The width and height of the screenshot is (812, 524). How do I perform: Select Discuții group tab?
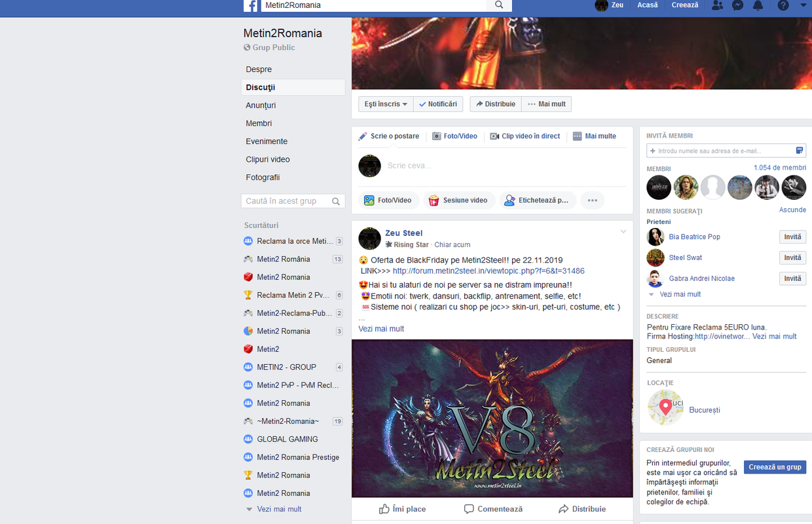point(293,87)
